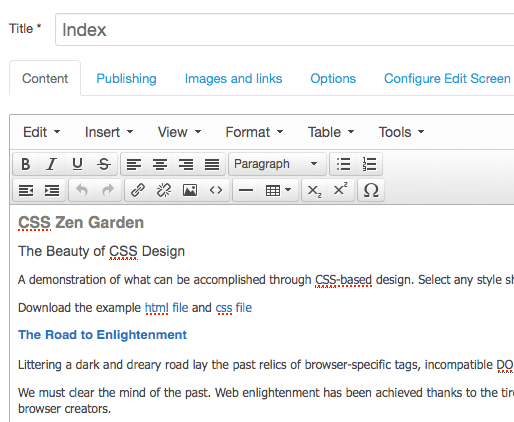Image resolution: width=514 pixels, height=422 pixels.
Task: Align text left
Action: [x=134, y=164]
